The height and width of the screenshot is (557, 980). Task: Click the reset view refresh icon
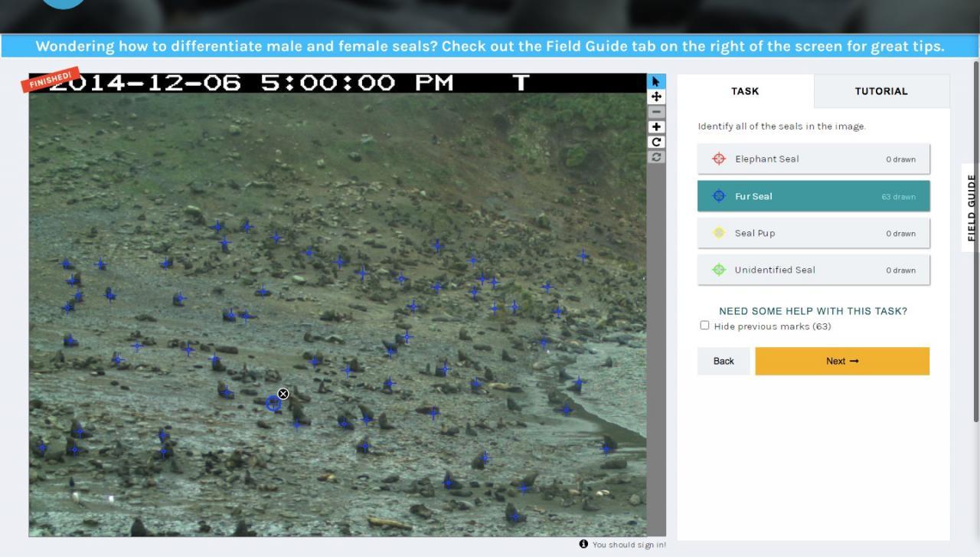coord(656,157)
